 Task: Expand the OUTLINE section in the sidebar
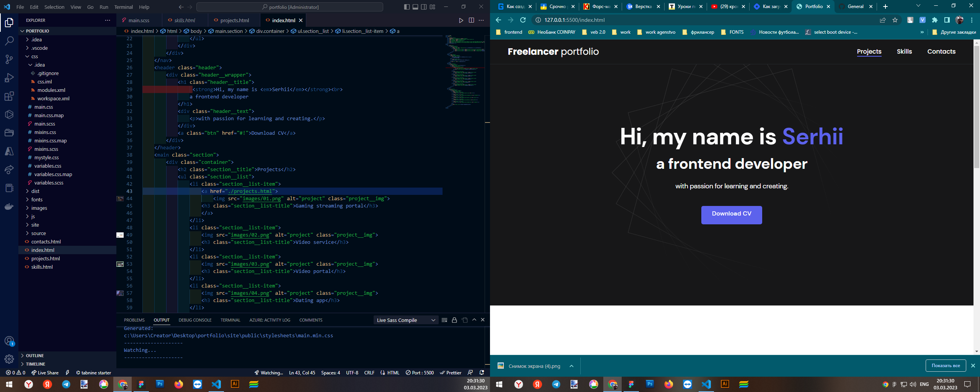(34, 355)
